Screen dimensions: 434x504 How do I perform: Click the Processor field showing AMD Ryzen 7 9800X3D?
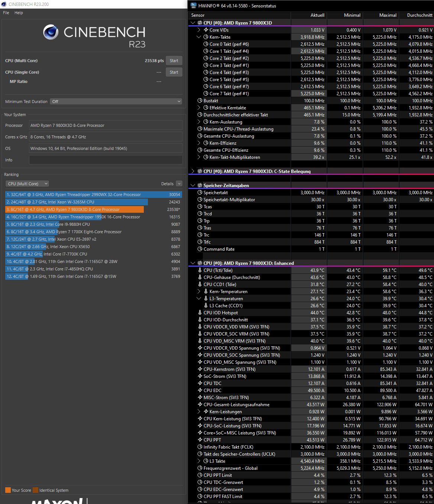(x=106, y=125)
